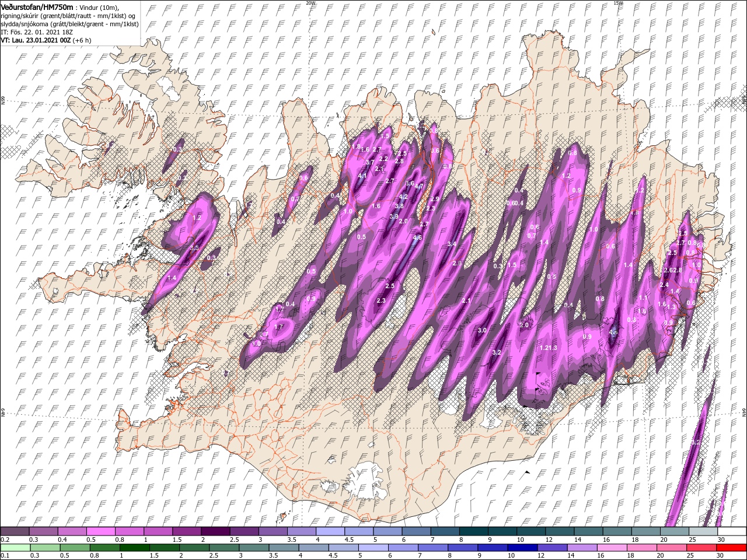
Task: Click the 'Veðurstofan/HM750m' title text
Action: [x=37, y=6]
